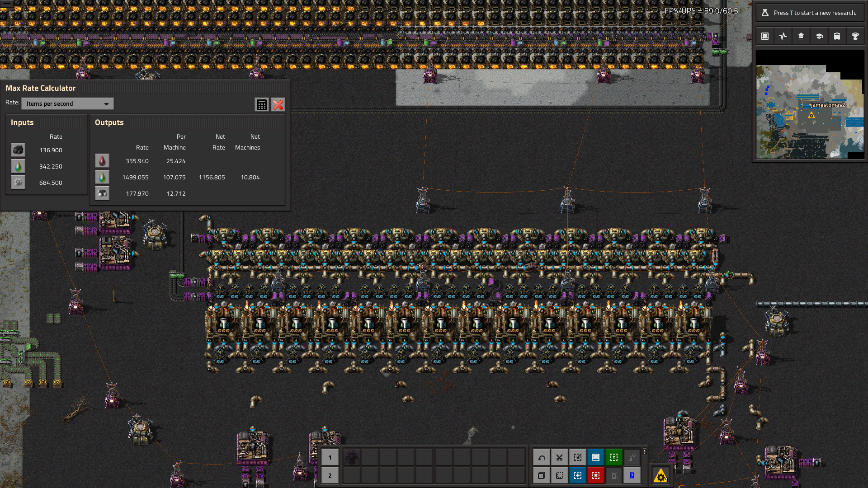Image resolution: width=868 pixels, height=488 pixels.
Task: Open achievements trophy icon
Action: [x=855, y=36]
